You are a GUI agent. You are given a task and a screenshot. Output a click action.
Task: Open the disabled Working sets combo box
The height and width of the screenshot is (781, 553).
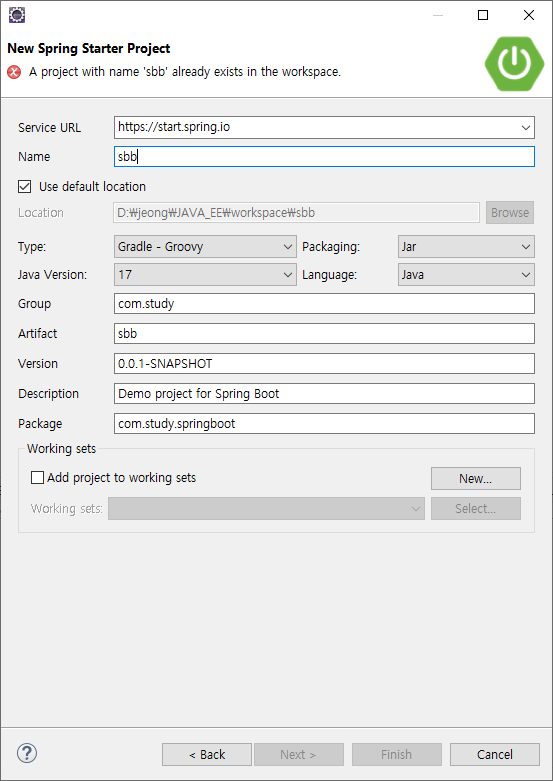tap(267, 509)
